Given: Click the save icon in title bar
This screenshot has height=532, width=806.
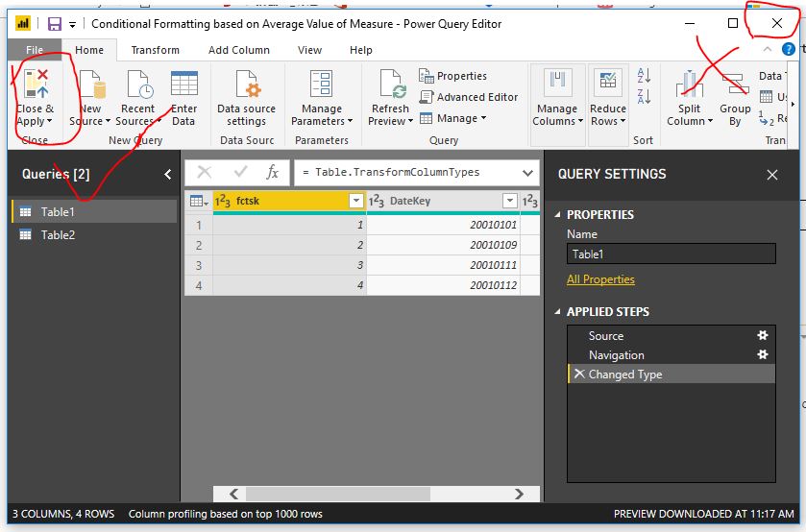Looking at the screenshot, I should tap(54, 24).
